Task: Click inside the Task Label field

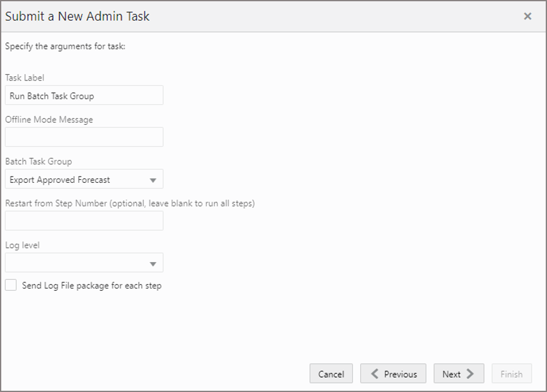Action: 84,95
